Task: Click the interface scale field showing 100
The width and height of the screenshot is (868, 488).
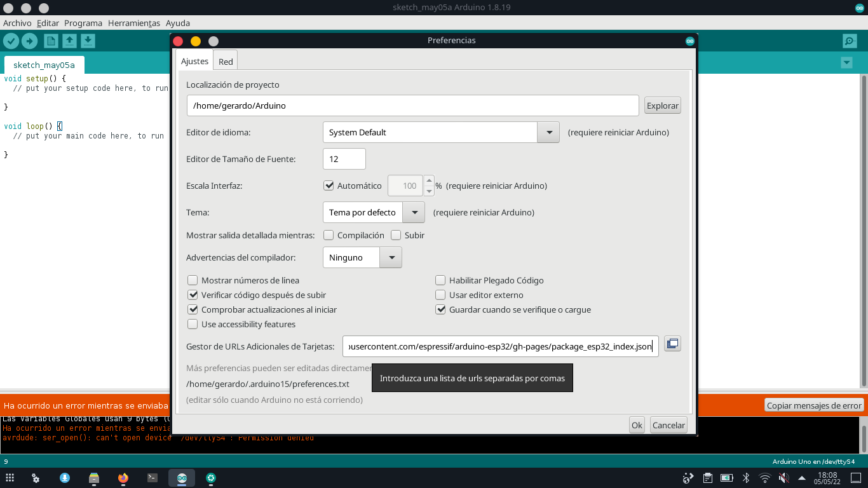Action: 405,186
